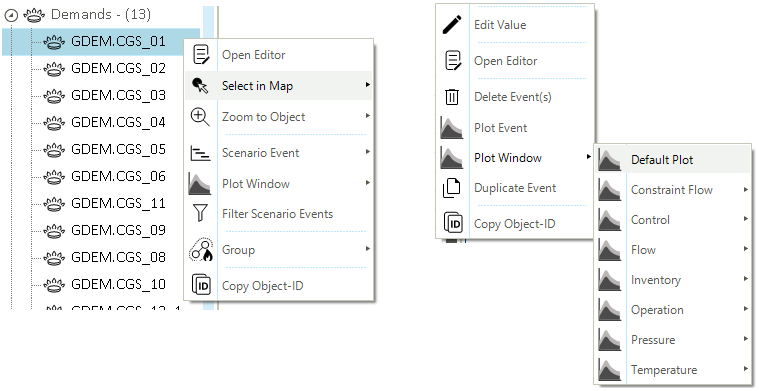The width and height of the screenshot is (759, 391).
Task: Collapse the Demands tree node
Action: coord(11,16)
